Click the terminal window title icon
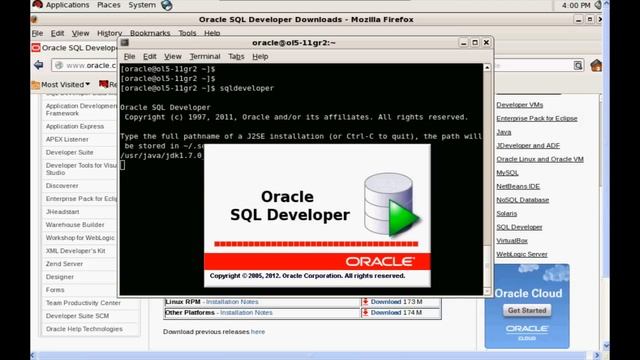Screen dimensions: 640x360 point(125,42)
